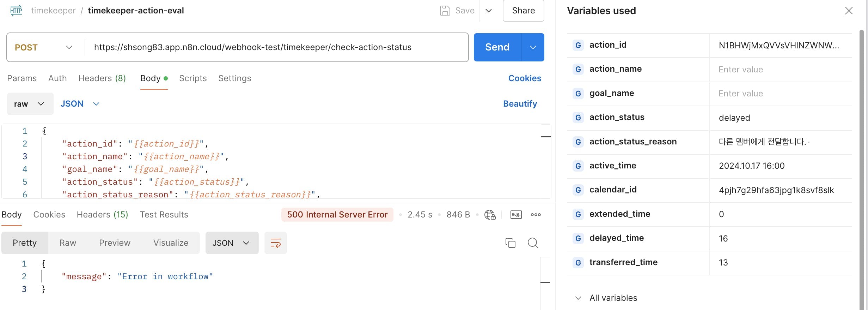Click the network globe lock icon
This screenshot has width=868, height=310.
coord(490,215)
